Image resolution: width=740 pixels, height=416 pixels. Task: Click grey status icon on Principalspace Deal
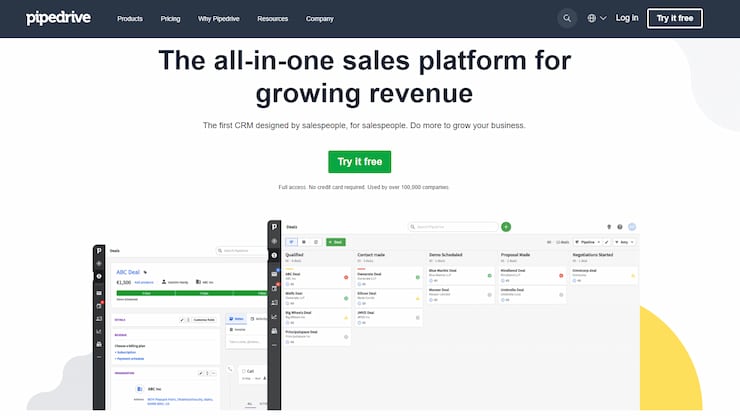[346, 337]
